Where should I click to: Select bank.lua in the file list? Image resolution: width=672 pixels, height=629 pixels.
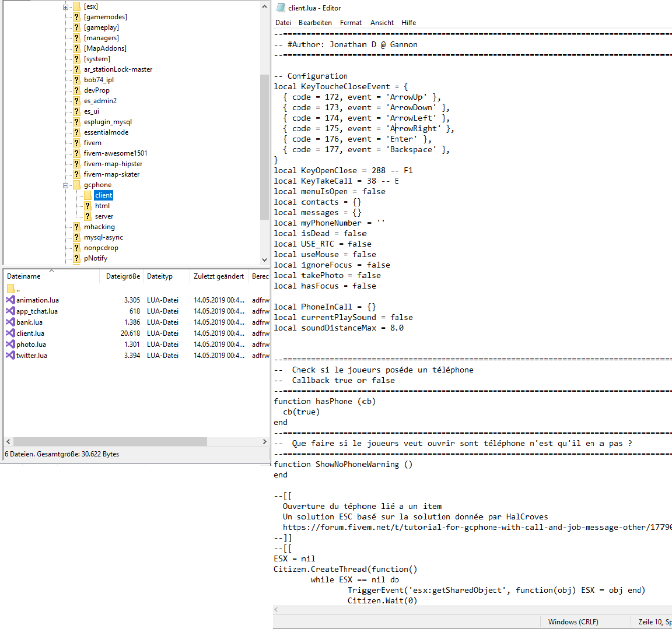coord(29,322)
